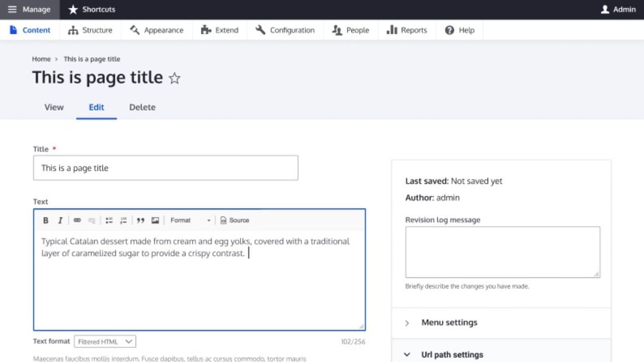This screenshot has height=362, width=644.
Task: Click inside the Revision log message box
Action: (502, 251)
